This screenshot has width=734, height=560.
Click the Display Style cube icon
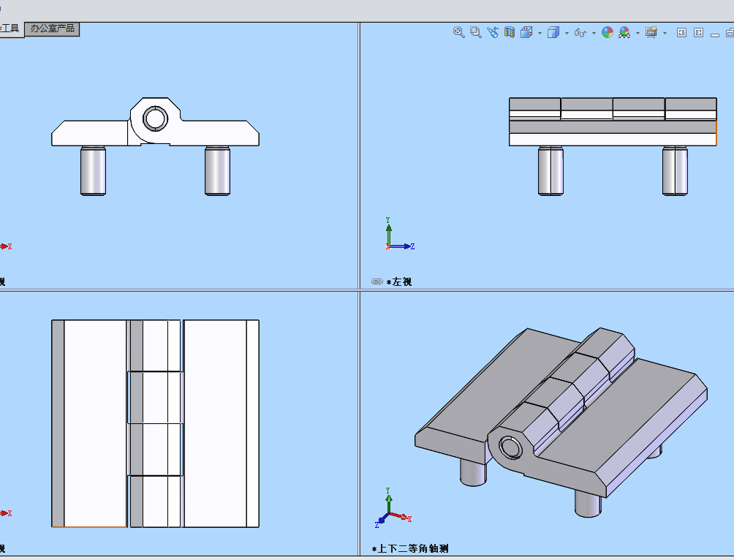(x=553, y=33)
